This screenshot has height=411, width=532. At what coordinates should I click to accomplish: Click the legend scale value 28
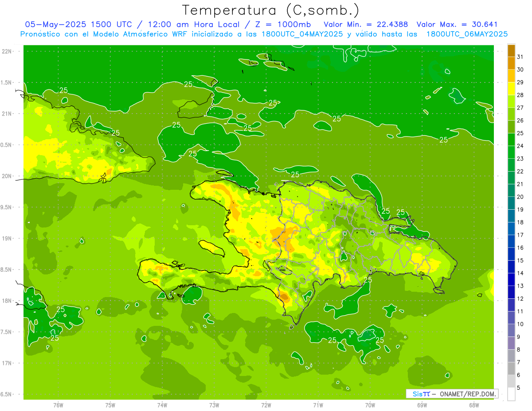(520, 95)
